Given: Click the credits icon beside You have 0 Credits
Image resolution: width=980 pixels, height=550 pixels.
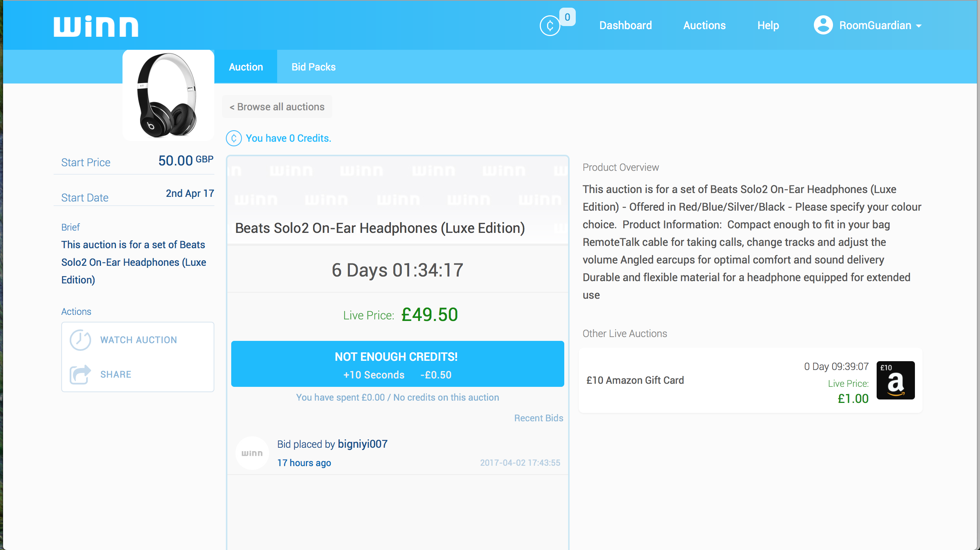Looking at the screenshot, I should (234, 138).
